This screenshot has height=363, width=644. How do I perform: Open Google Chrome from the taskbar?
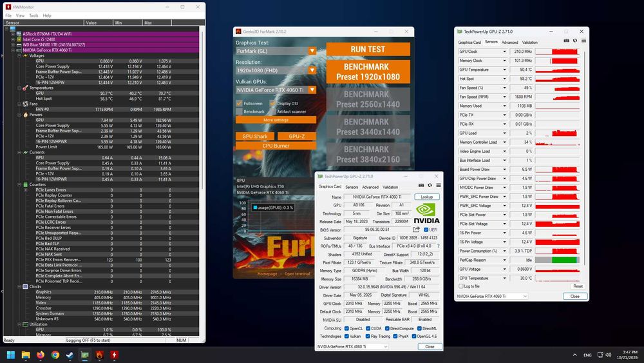click(x=55, y=355)
